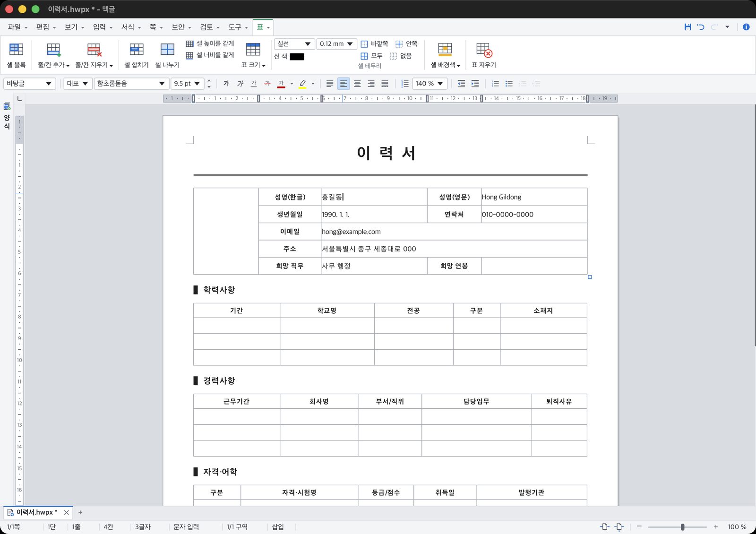This screenshot has width=756, height=534.
Task: Remove cell borders with 없음
Action: pyautogui.click(x=401, y=56)
